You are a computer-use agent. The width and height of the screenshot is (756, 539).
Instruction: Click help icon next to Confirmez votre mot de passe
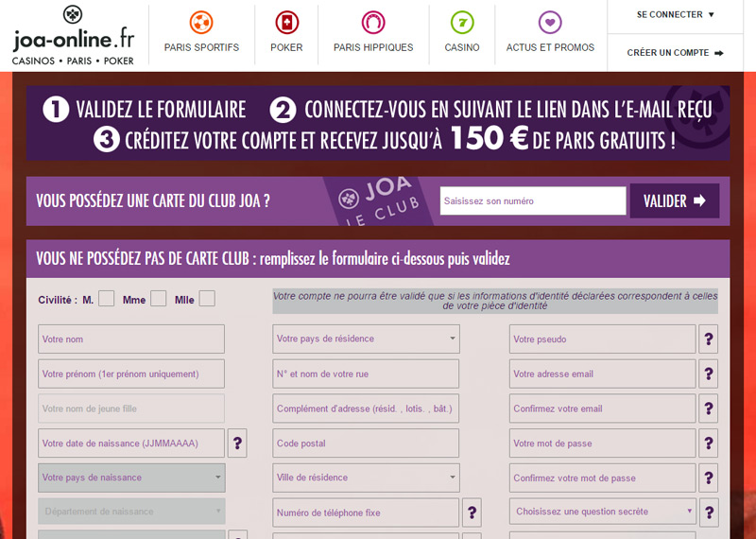708,478
